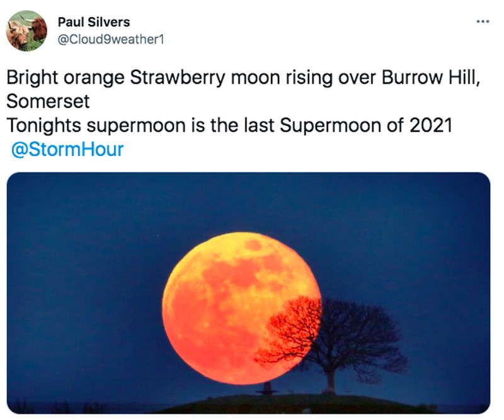The image size is (504, 420).
Task: Open the more actions menu on the tweet
Action: (x=482, y=21)
